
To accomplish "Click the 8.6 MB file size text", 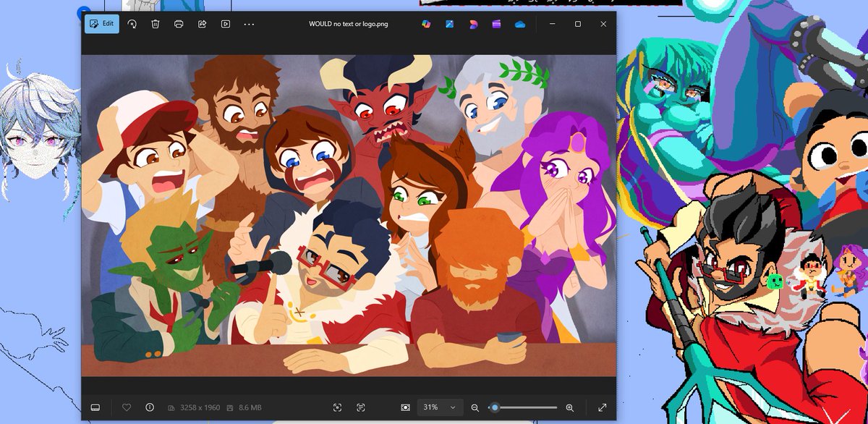I will (250, 407).
